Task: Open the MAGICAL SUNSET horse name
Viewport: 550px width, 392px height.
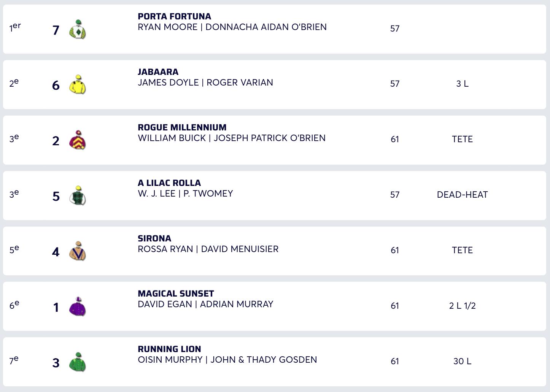Action: tap(176, 294)
